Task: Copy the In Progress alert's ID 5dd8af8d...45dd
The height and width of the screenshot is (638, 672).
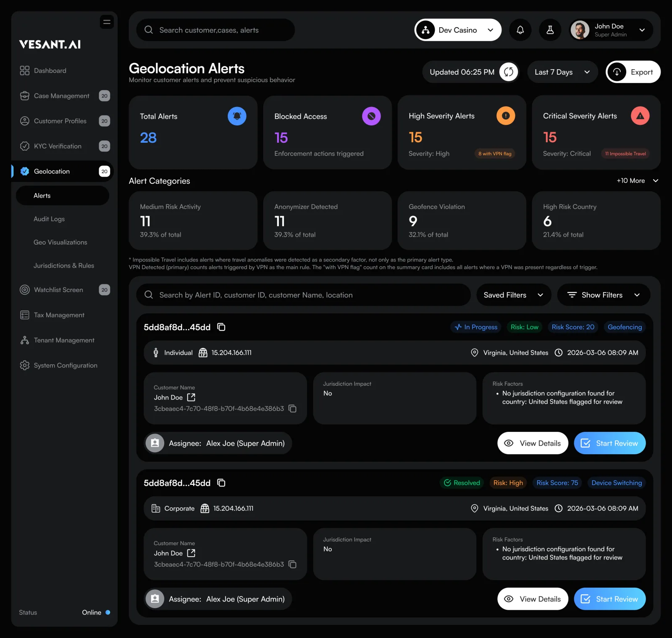Action: [221, 327]
